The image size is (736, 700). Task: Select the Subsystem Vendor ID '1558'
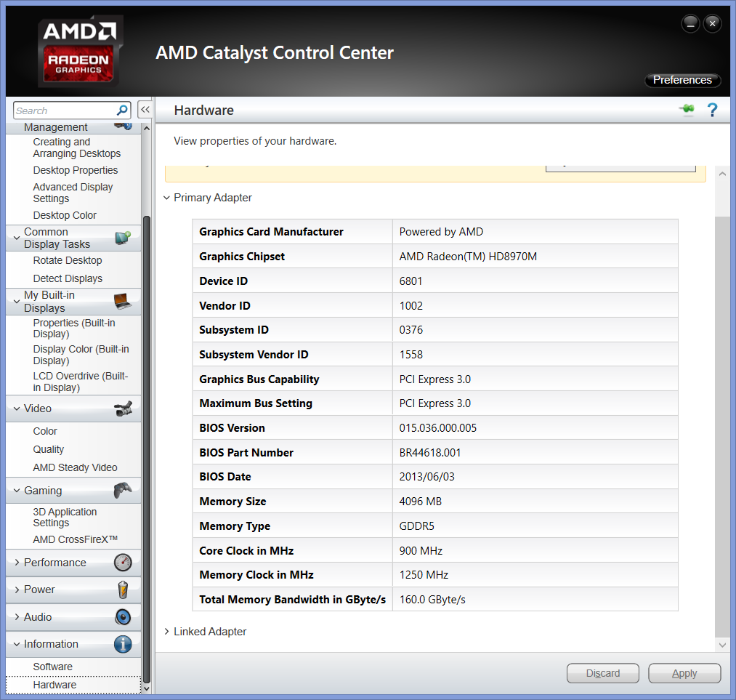[x=411, y=355]
